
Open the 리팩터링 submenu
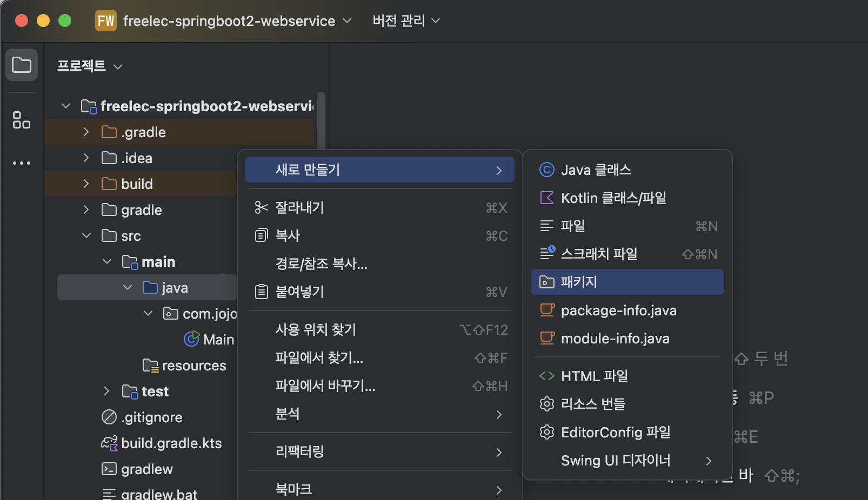(379, 451)
